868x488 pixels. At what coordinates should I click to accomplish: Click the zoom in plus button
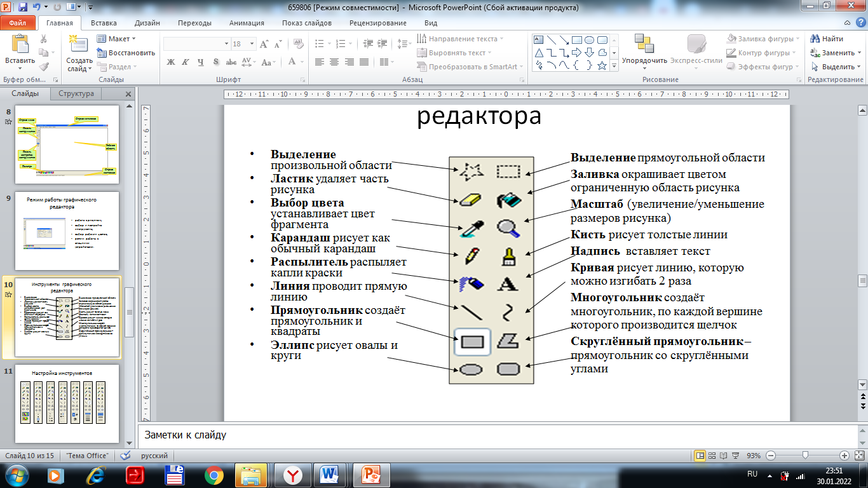[844, 456]
